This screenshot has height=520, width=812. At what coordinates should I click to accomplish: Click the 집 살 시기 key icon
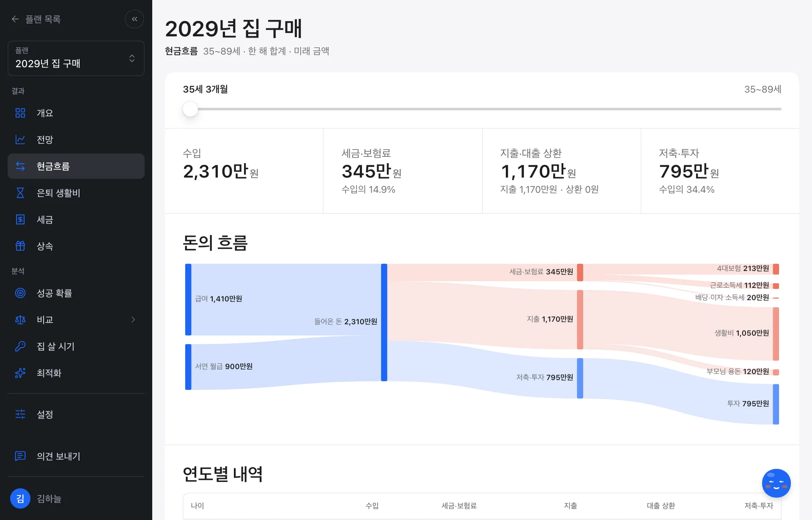(x=20, y=346)
